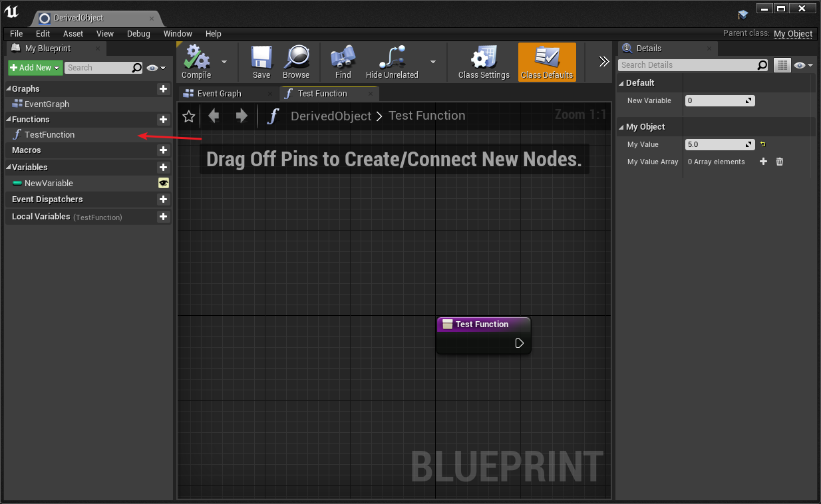
Task: Open the Debug menu
Action: coord(138,34)
